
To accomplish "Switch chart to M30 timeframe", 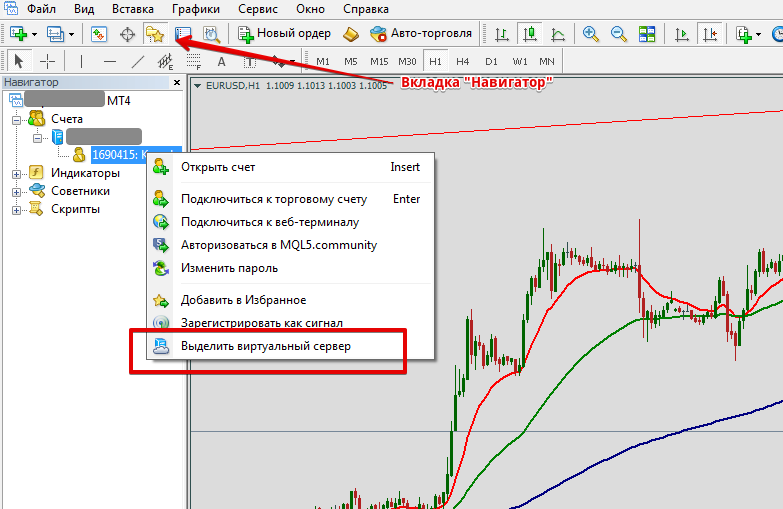I will (407, 61).
